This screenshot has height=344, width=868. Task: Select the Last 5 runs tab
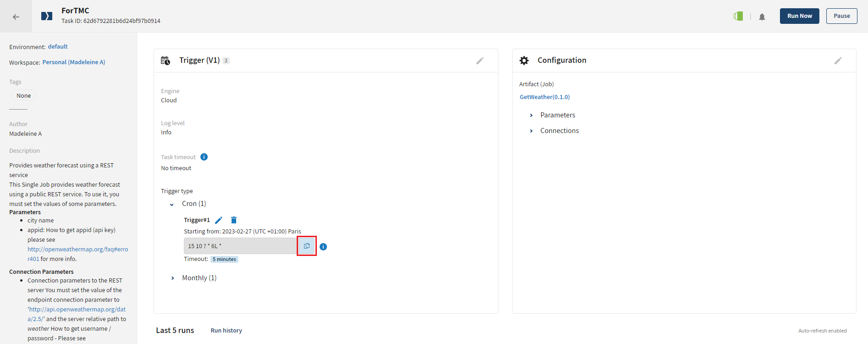[175, 330]
